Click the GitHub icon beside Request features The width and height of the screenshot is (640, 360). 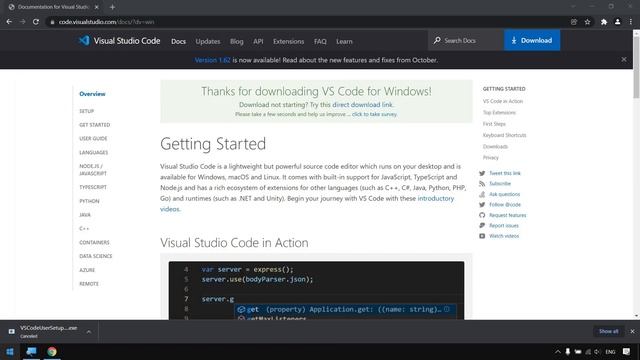tap(482, 215)
